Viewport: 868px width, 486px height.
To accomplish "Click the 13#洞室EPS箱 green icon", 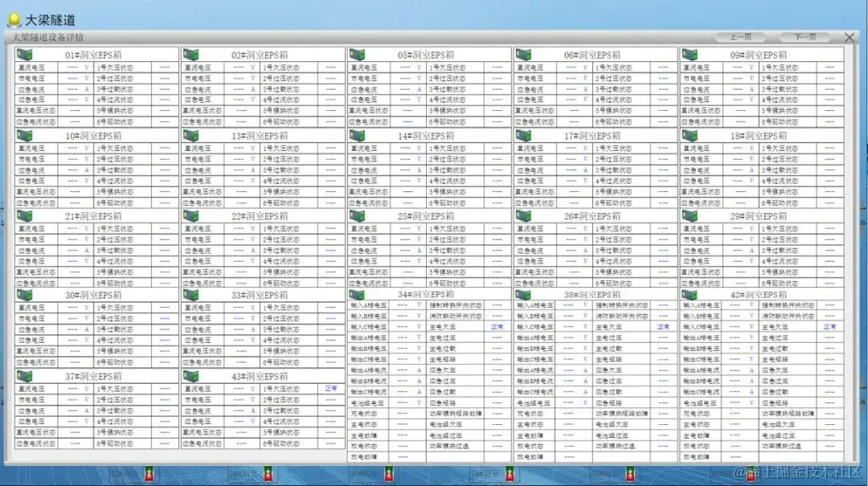I will [x=191, y=136].
